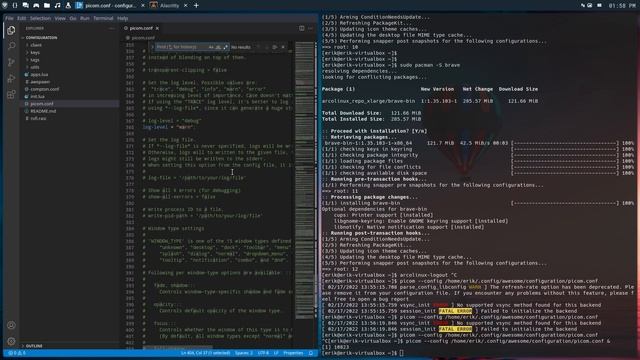The image size is (640, 360).
Task: Click the editor minimap
Action: (x=304, y=180)
